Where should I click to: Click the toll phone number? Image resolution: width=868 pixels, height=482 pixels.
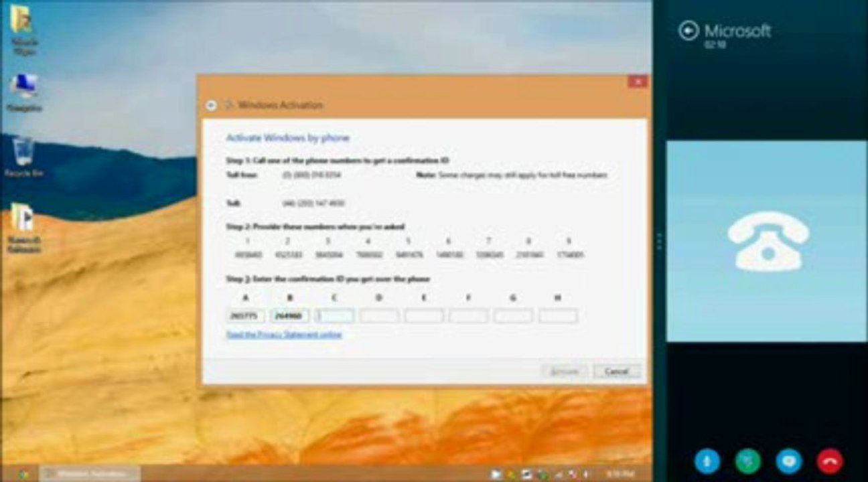[x=313, y=203]
